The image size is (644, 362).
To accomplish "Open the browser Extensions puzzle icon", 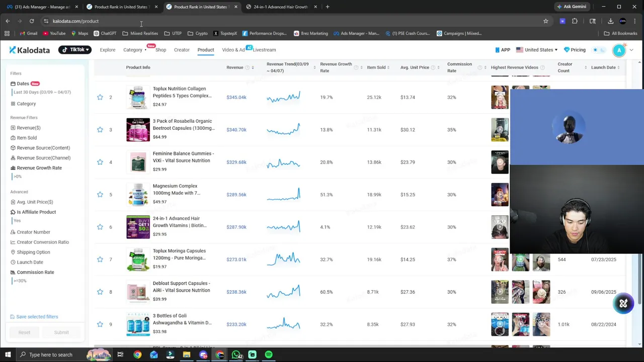I will (x=575, y=21).
